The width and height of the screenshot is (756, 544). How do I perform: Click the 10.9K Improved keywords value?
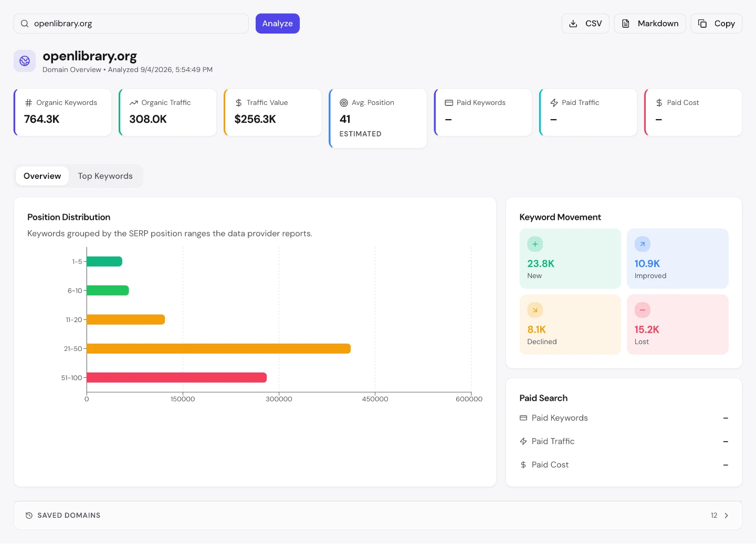647,264
